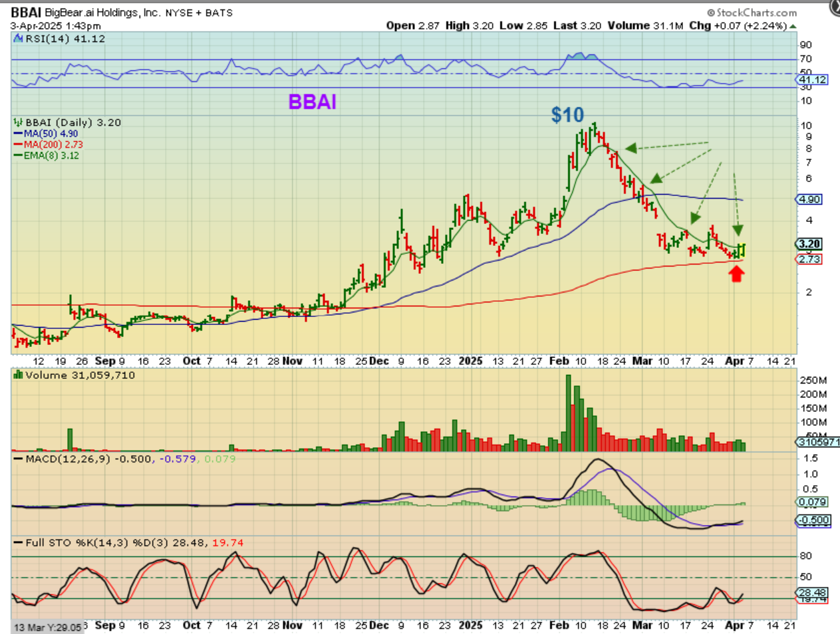This screenshot has height=634, width=840.
Task: Click the Low 2.85 value
Action: (523, 25)
